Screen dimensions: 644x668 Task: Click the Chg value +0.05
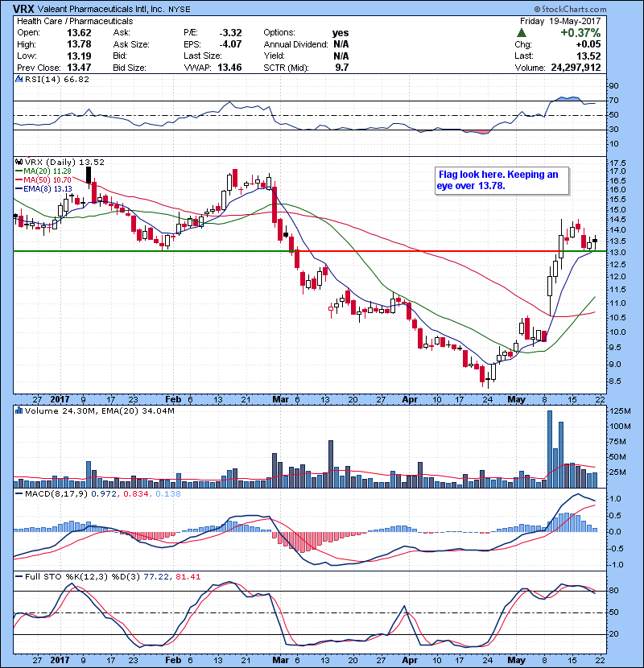(x=588, y=44)
